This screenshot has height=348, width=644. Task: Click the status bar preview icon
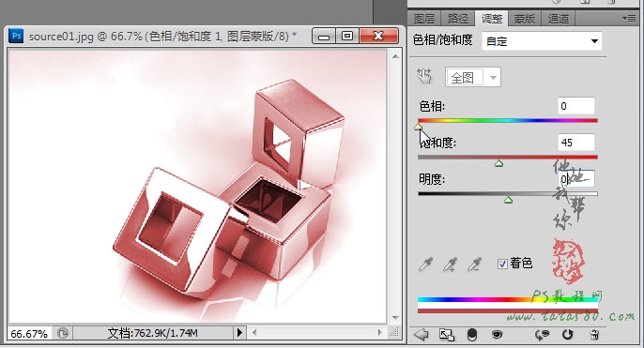click(62, 333)
